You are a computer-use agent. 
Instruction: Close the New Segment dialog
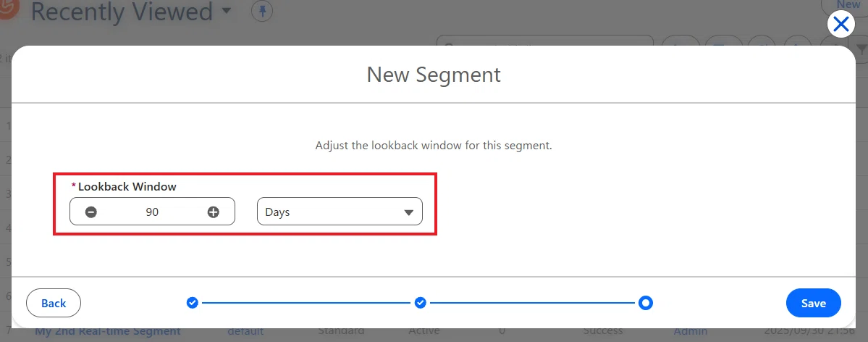click(841, 25)
